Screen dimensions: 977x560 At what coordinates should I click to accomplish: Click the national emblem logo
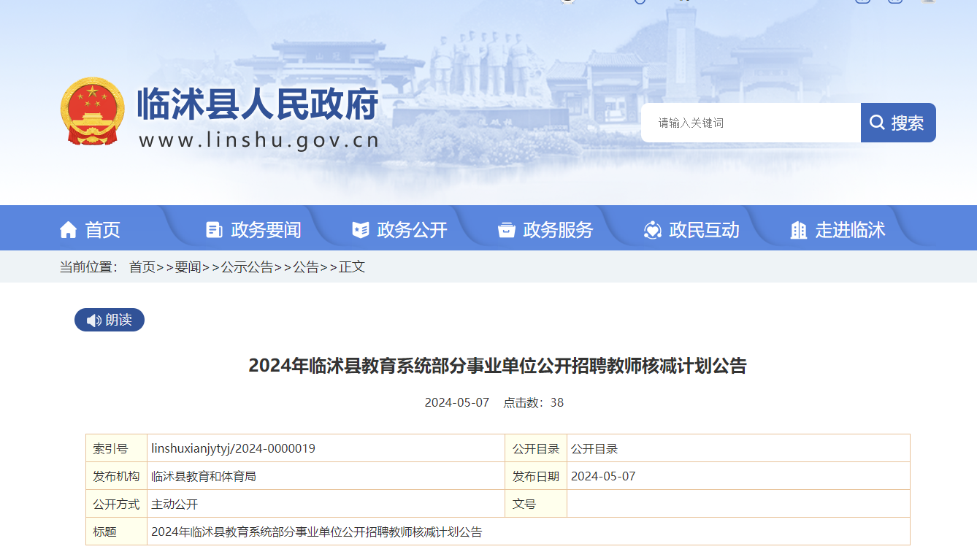pyautogui.click(x=93, y=112)
